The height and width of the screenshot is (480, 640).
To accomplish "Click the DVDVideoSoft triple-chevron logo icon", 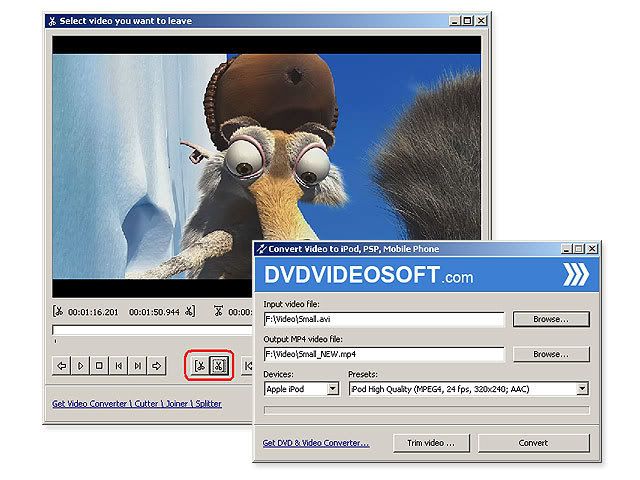I will click(574, 275).
